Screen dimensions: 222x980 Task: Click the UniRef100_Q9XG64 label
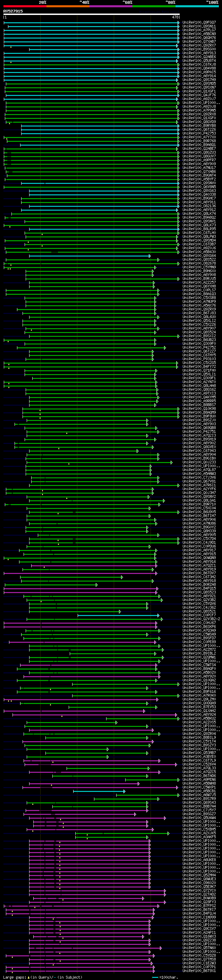[199, 256]
